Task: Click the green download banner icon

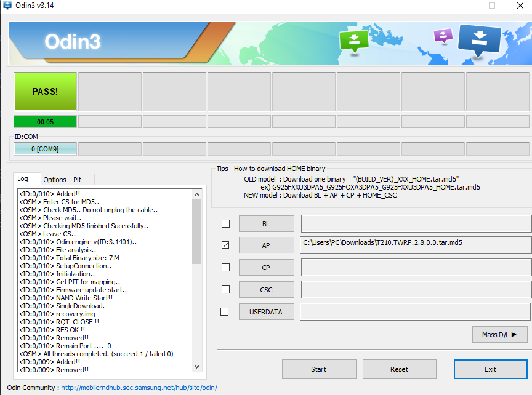Action: 354,42
